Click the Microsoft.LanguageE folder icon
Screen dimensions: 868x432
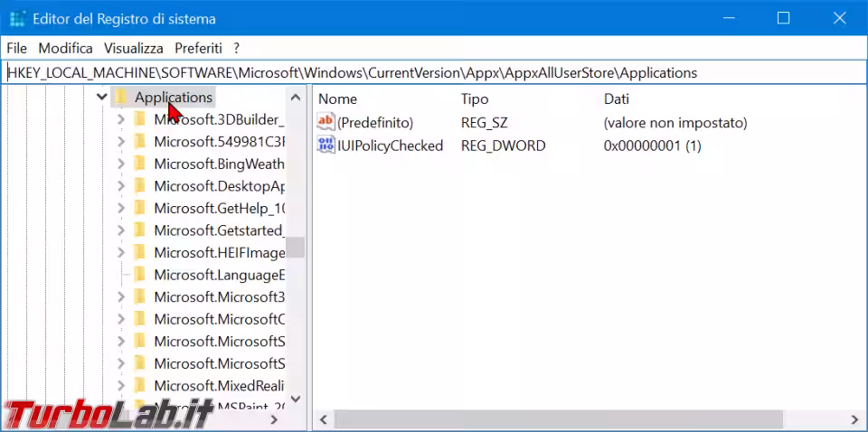pos(139,275)
